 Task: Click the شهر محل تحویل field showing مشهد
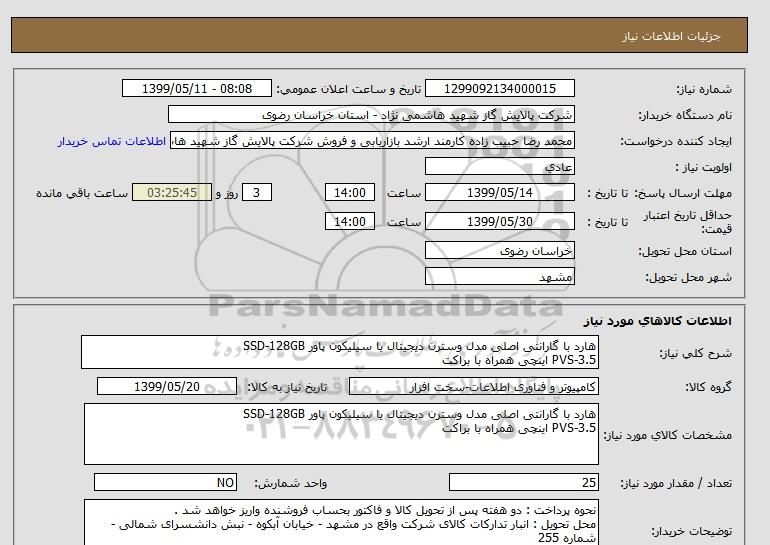pyautogui.click(x=500, y=277)
